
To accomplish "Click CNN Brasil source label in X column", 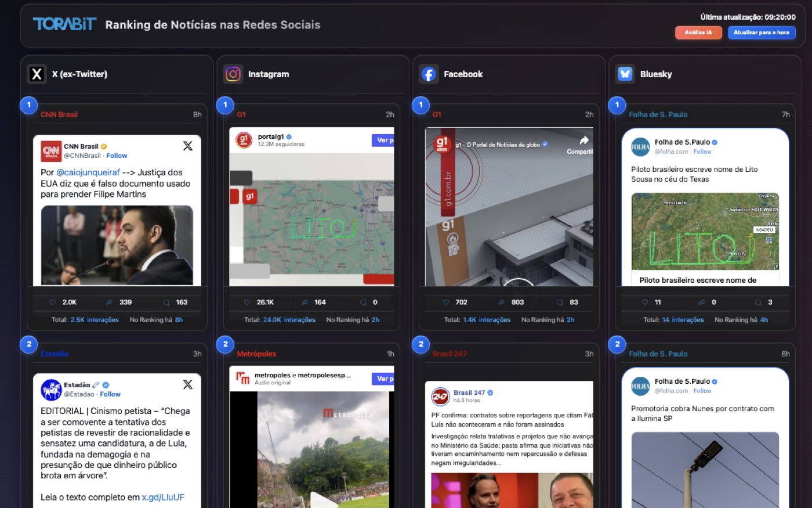I will pyautogui.click(x=59, y=114).
